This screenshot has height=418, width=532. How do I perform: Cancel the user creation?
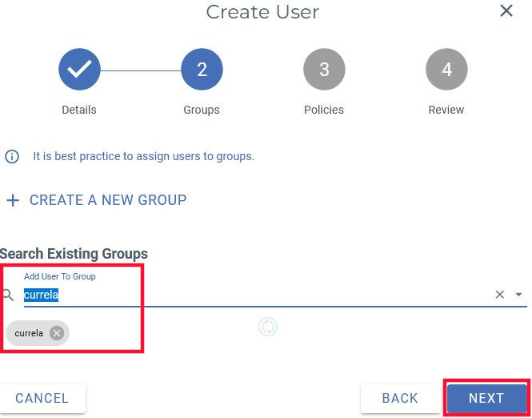coord(42,398)
